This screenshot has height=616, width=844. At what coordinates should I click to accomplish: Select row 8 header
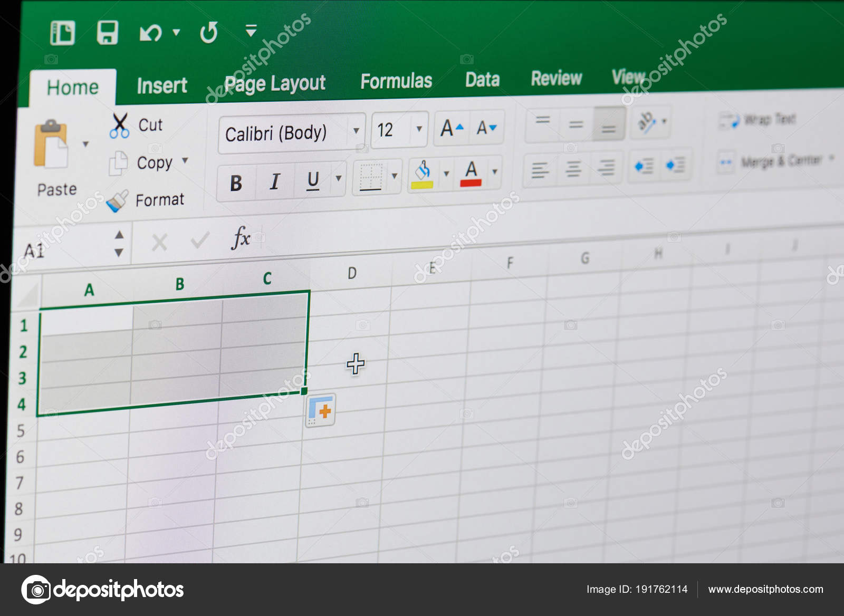[x=19, y=509]
